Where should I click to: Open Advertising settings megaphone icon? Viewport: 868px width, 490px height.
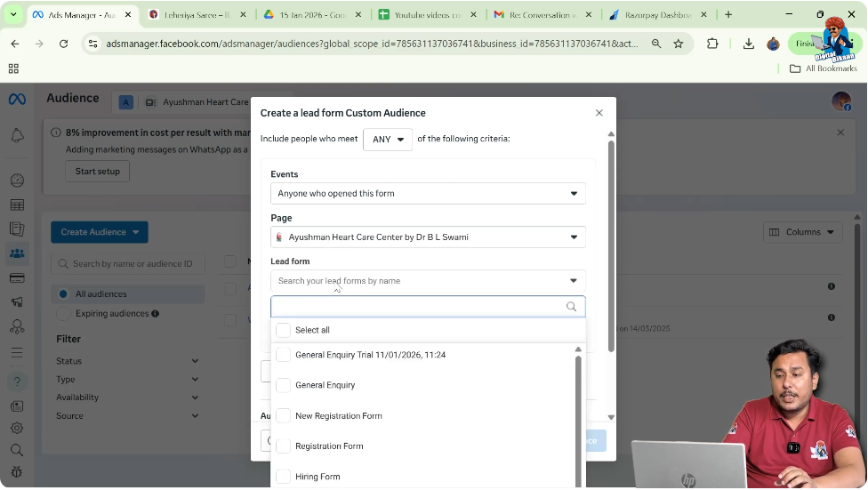point(17,302)
